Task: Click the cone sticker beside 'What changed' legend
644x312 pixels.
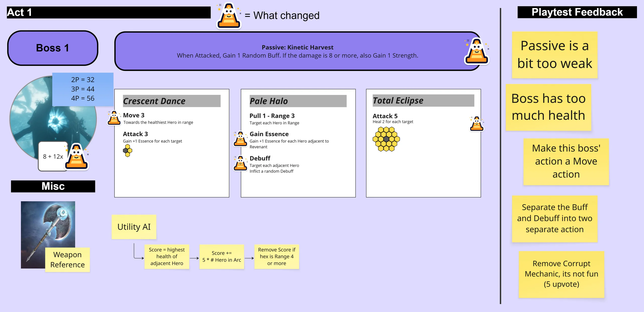Action: tap(229, 16)
